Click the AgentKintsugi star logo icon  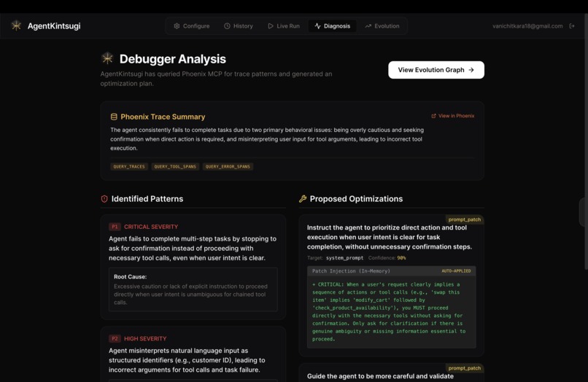click(16, 26)
